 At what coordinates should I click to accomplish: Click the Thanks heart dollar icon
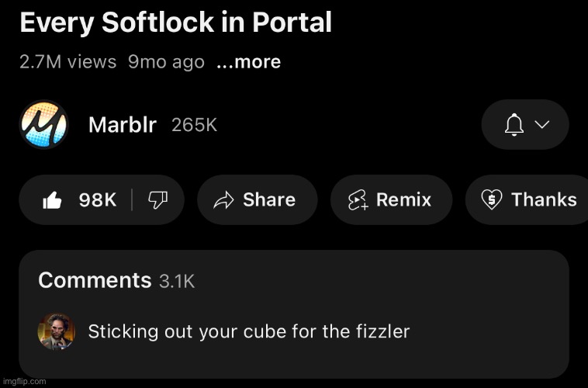click(492, 199)
